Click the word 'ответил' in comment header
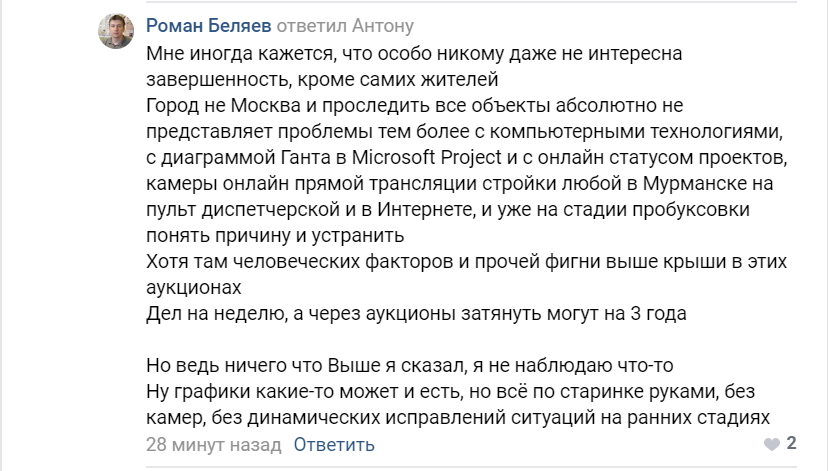The image size is (828, 471). pos(312,25)
